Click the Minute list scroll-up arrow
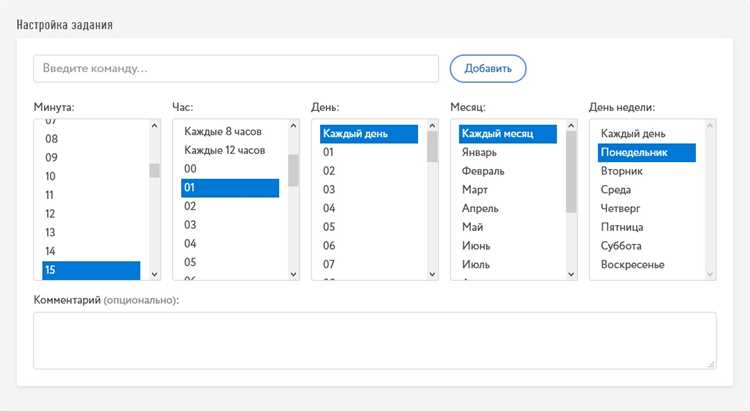The image size is (750, 411). [x=154, y=126]
